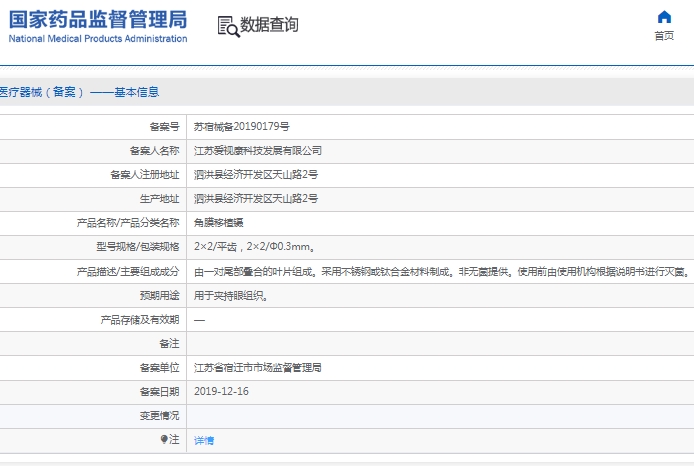The height and width of the screenshot is (466, 694).
Task: Click the 备案人注册地址 field label
Action: [145, 175]
